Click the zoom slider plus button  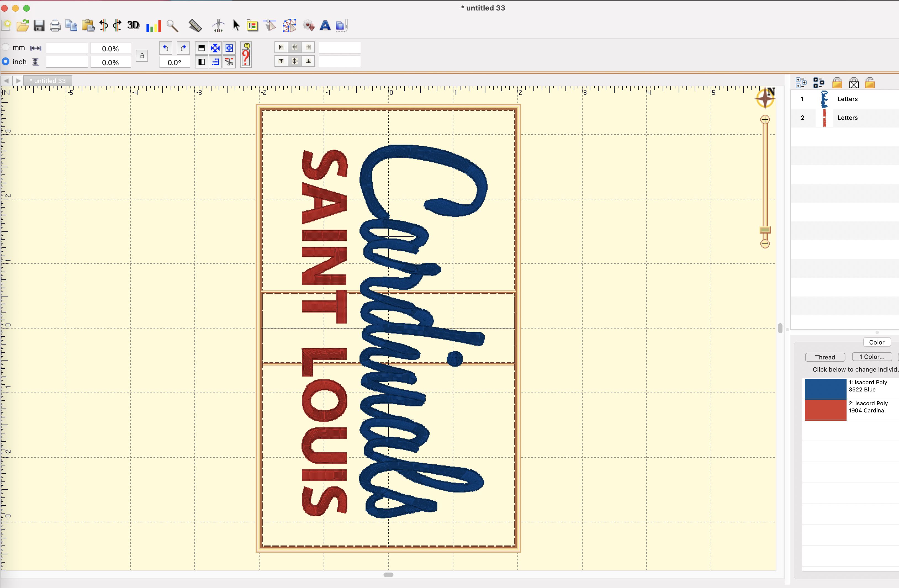(x=765, y=120)
